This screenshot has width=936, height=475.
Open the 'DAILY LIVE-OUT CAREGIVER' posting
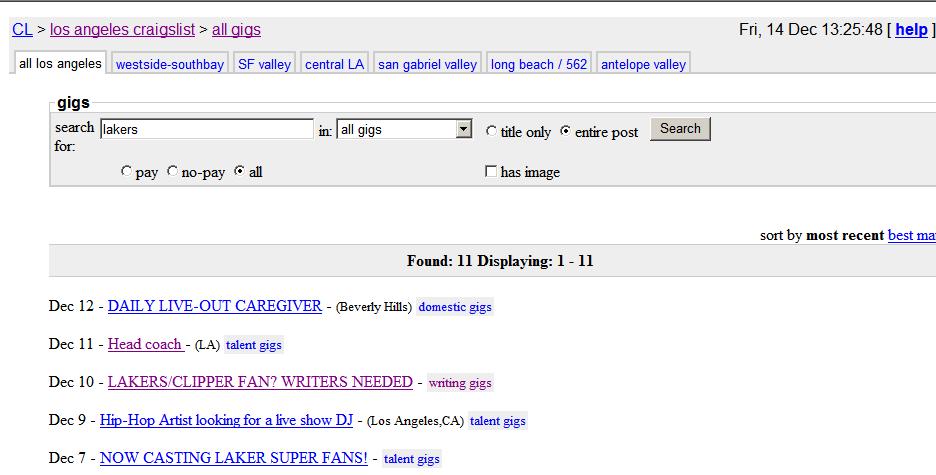pyautogui.click(x=215, y=306)
